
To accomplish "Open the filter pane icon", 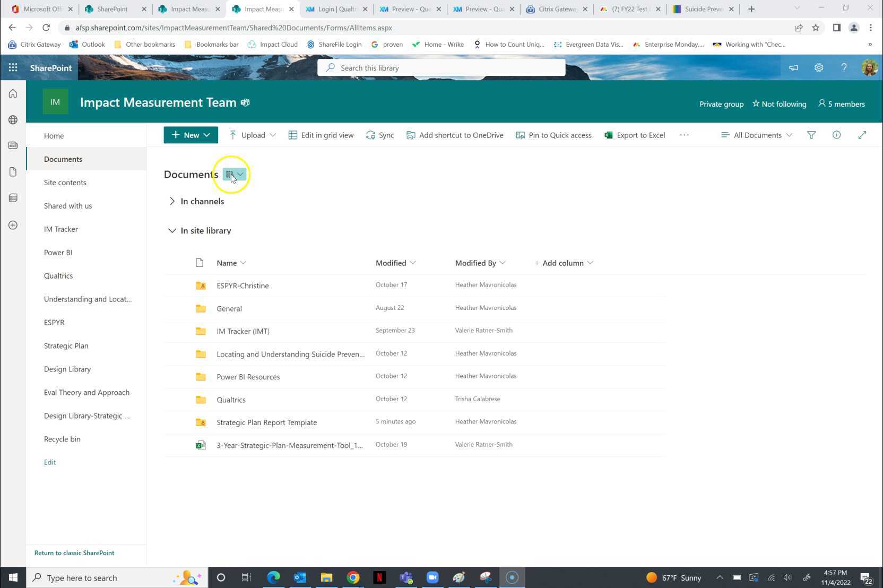I will pyautogui.click(x=811, y=135).
